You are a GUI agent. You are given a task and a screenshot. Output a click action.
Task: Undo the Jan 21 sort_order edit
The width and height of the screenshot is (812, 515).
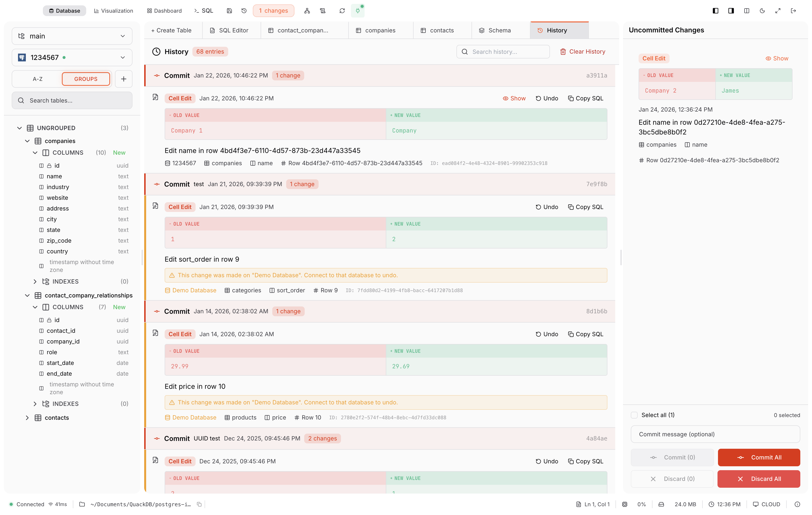pyautogui.click(x=547, y=207)
